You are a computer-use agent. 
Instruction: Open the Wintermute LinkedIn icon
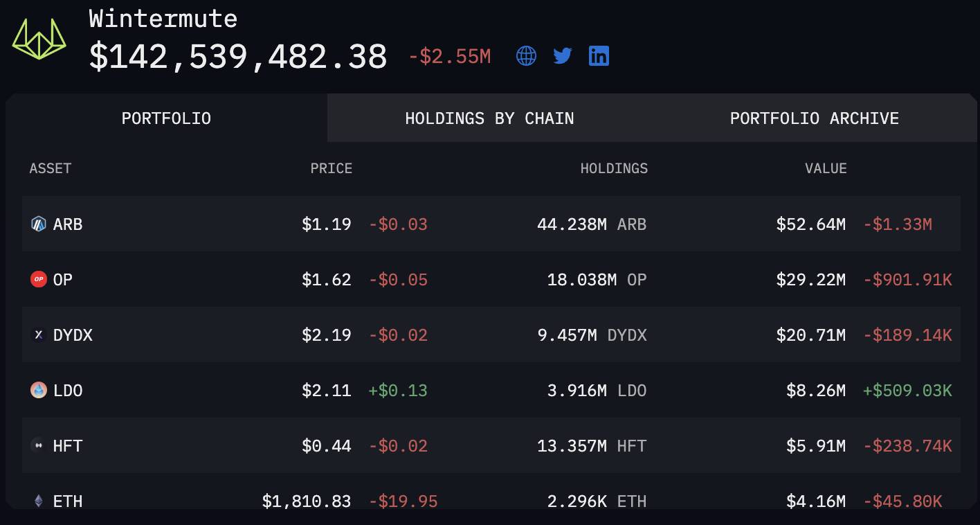click(x=599, y=56)
